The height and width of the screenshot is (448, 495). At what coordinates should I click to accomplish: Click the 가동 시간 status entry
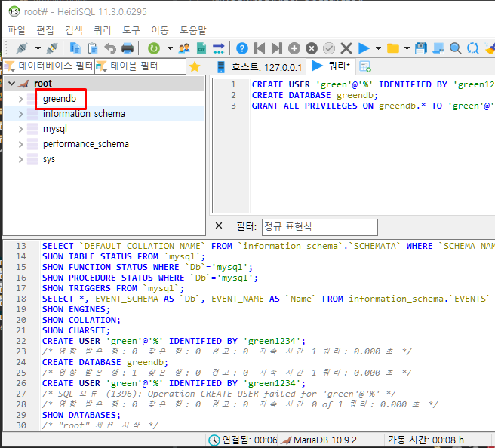[426, 440]
